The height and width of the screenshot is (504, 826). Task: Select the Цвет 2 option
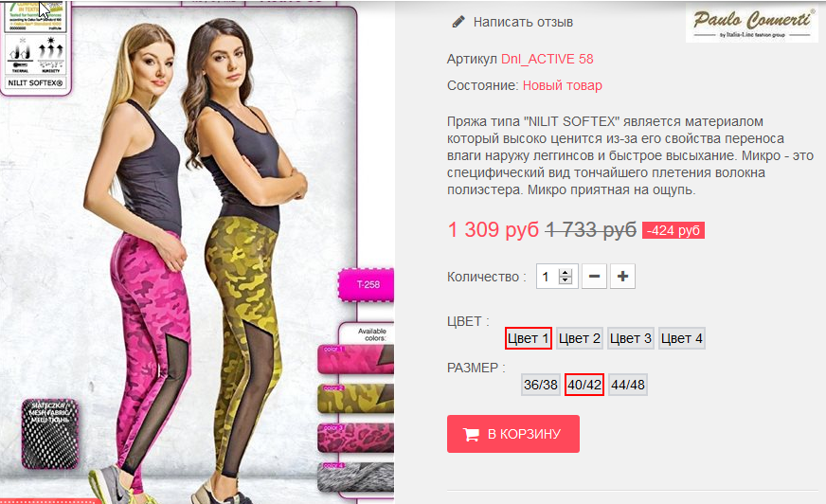click(580, 338)
